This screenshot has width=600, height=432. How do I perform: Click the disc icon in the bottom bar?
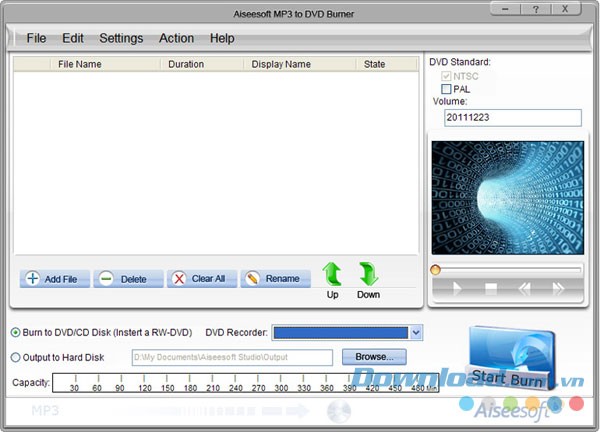click(x=339, y=411)
